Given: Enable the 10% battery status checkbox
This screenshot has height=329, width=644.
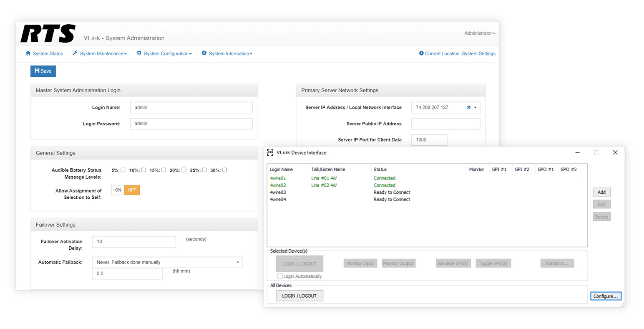Looking at the screenshot, I should tap(143, 170).
